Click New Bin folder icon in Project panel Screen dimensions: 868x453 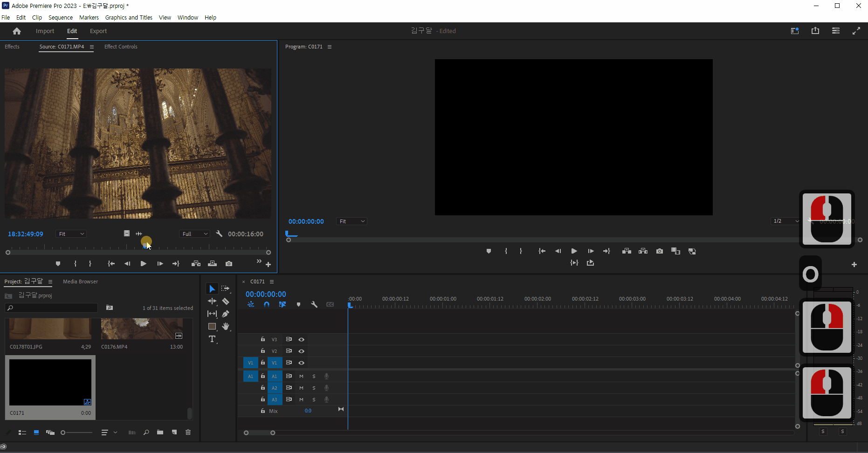pos(160,432)
